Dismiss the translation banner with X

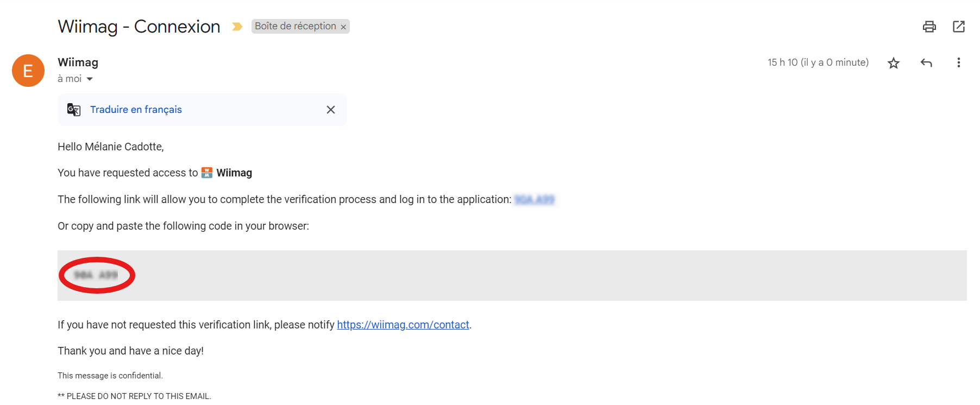point(331,110)
